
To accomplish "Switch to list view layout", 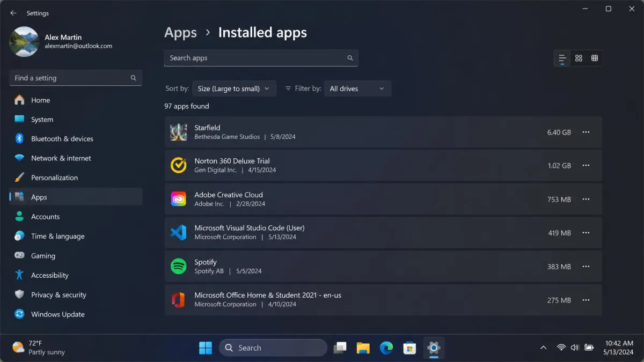I will point(562,58).
